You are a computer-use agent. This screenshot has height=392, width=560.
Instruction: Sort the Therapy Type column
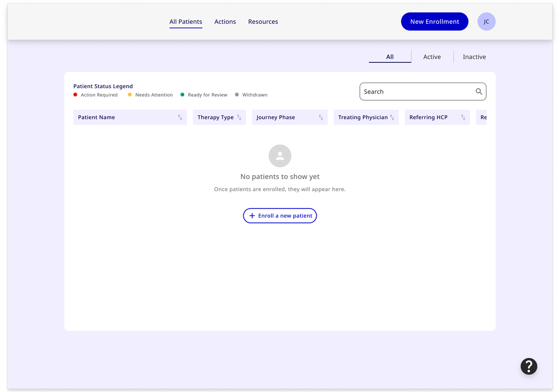240,117
